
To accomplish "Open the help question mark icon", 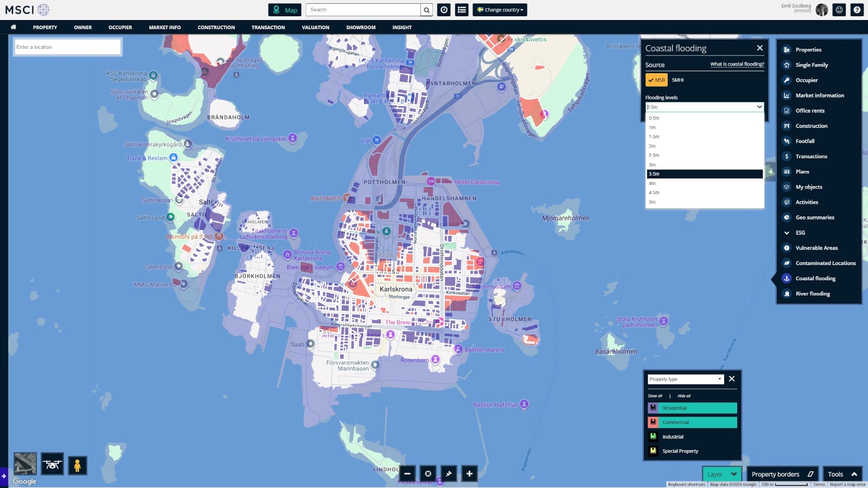I will (x=857, y=10).
